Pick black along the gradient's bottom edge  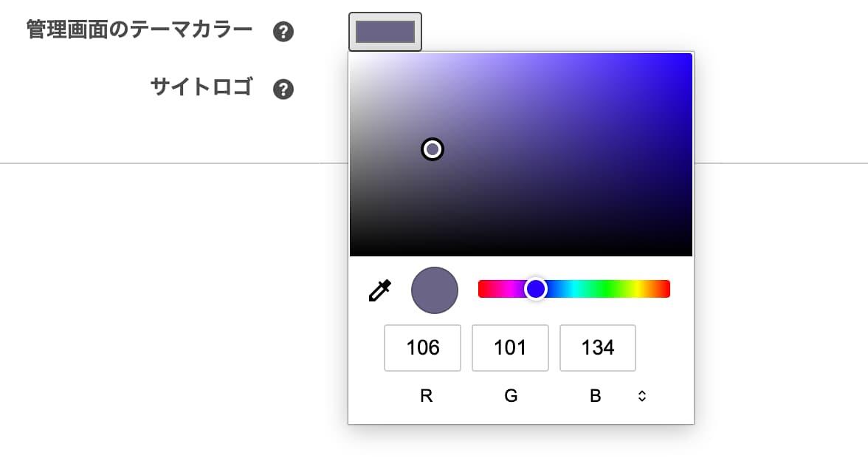[520, 253]
